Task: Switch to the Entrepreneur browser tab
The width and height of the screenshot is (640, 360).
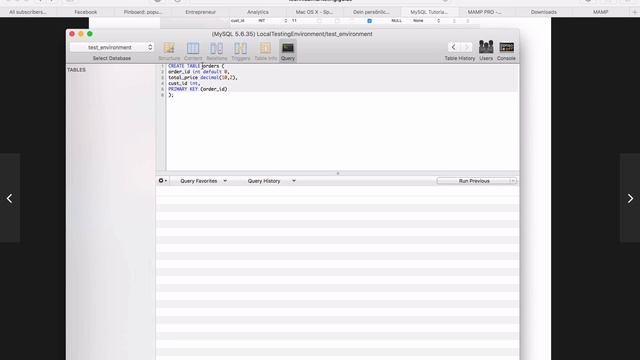Action: [x=200, y=12]
